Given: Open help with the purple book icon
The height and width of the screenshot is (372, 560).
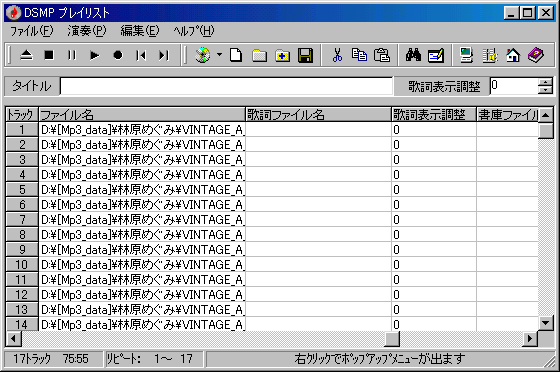Looking at the screenshot, I should coord(536,55).
